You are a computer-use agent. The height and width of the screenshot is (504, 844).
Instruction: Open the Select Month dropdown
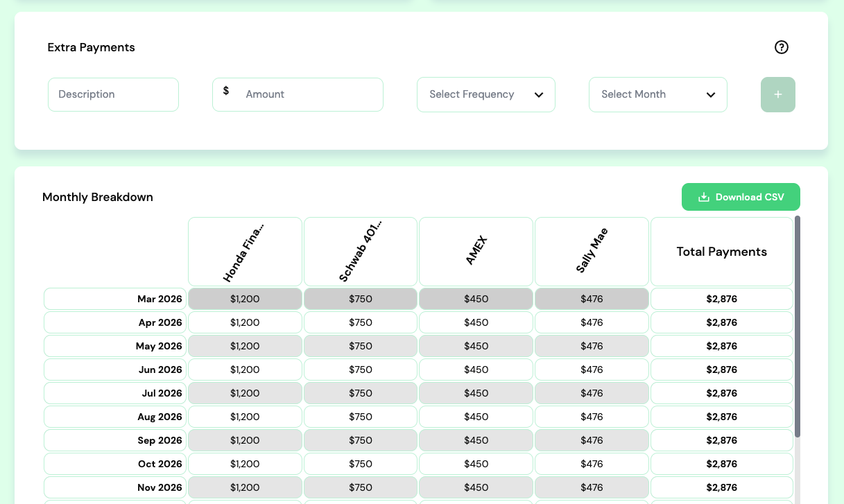tap(658, 94)
